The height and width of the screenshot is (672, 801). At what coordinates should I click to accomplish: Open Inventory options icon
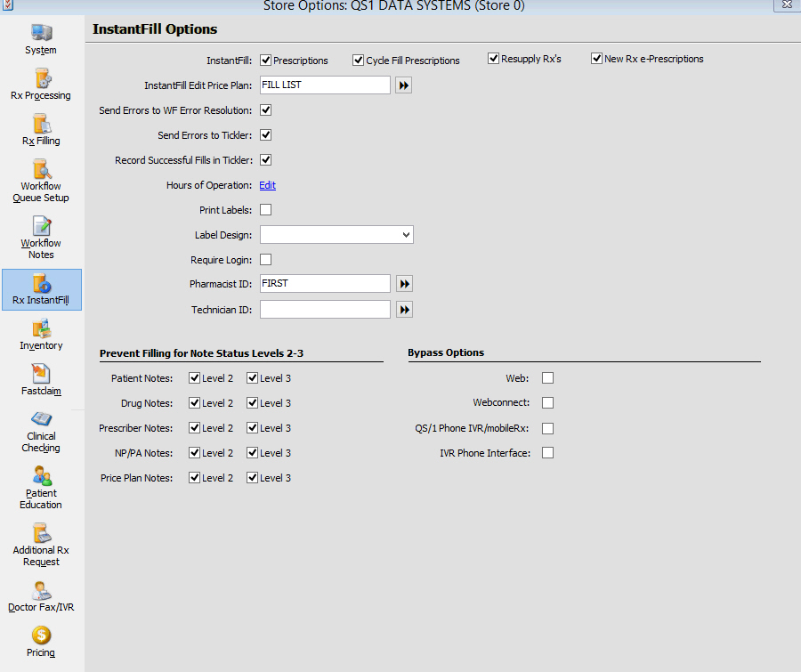coord(42,328)
